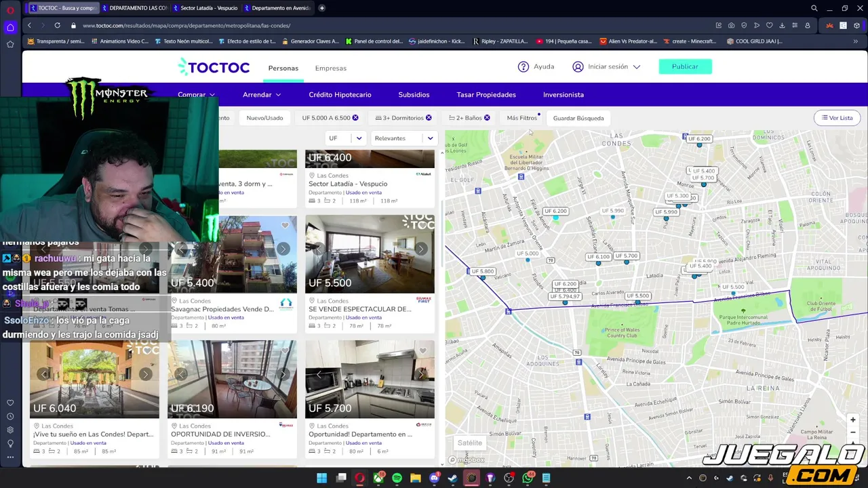Click the UF 5.794,97 map marker
This screenshot has height=488, width=868.
click(565, 297)
